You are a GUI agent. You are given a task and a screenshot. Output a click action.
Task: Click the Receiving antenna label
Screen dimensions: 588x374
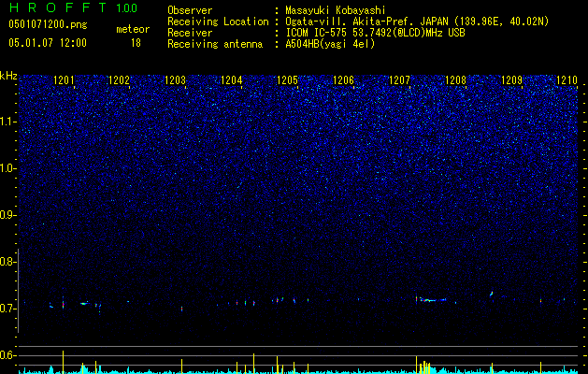click(215, 44)
